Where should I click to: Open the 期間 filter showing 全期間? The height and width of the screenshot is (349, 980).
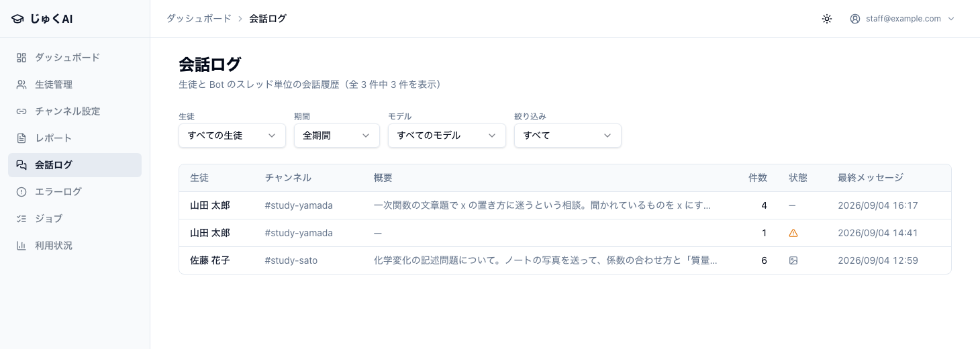point(337,136)
